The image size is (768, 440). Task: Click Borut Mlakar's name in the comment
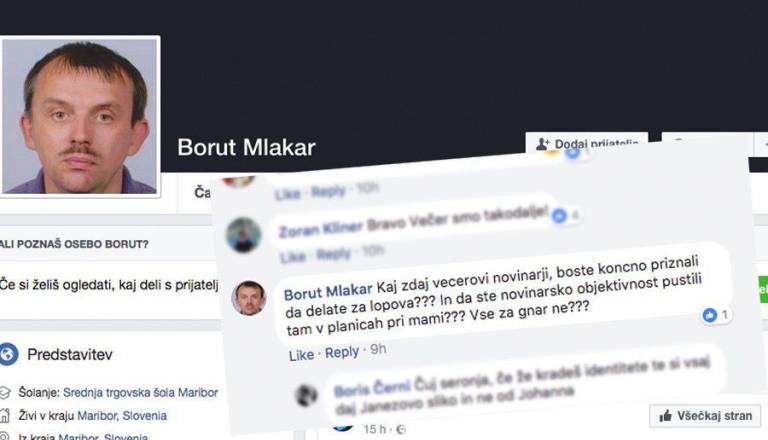pyautogui.click(x=328, y=292)
